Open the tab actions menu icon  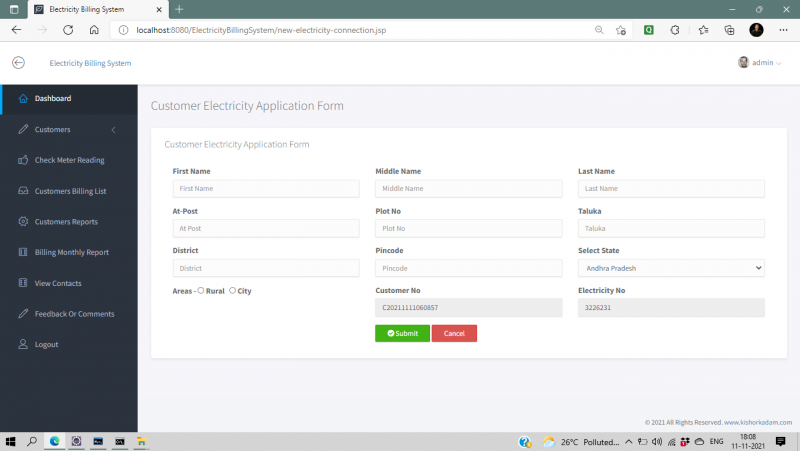[14, 9]
